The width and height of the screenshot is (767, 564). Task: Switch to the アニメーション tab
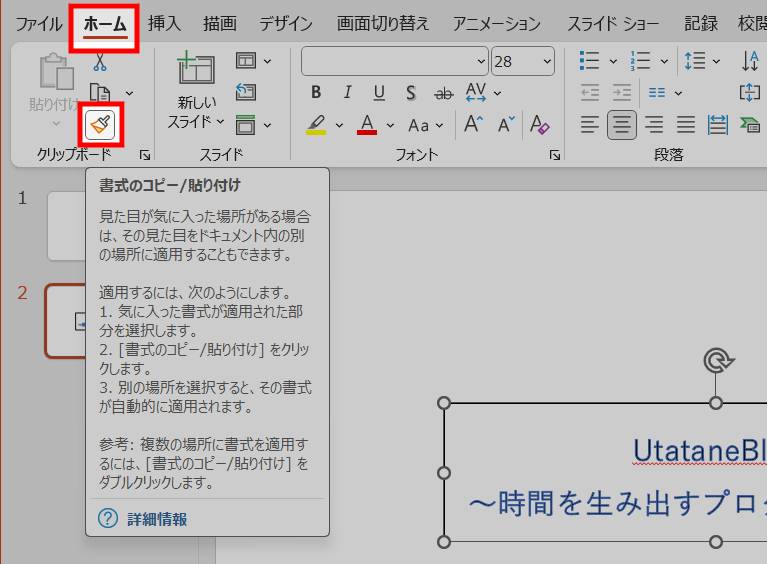pyautogui.click(x=496, y=23)
